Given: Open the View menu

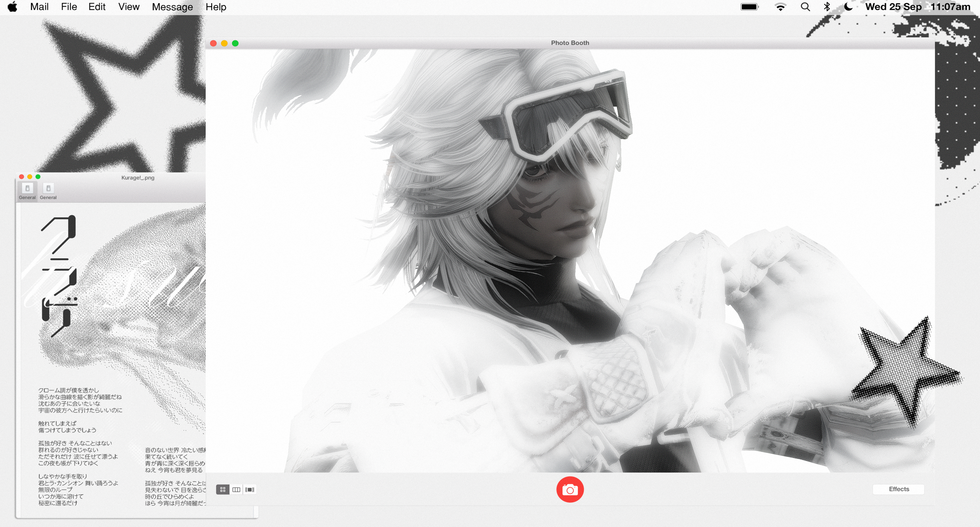Looking at the screenshot, I should 129,7.
